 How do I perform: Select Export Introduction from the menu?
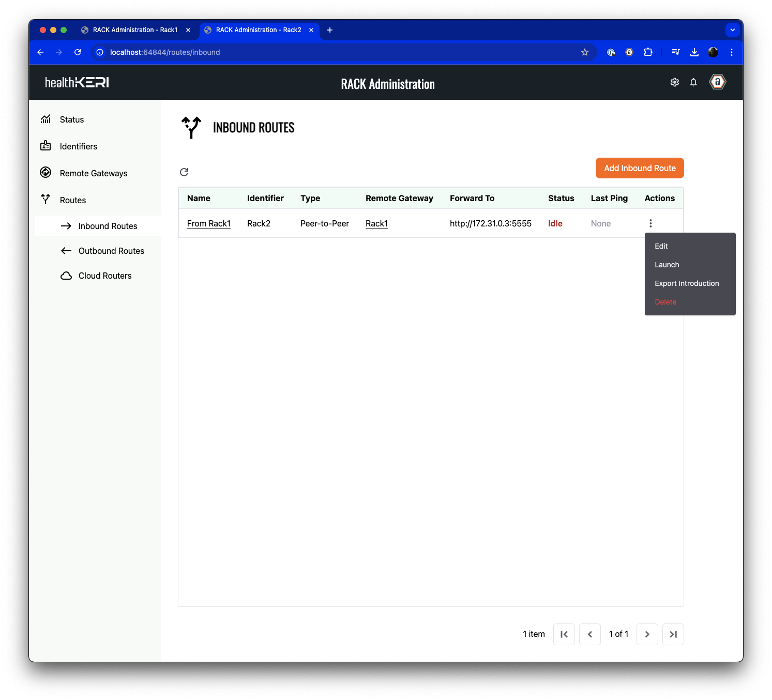tap(687, 283)
